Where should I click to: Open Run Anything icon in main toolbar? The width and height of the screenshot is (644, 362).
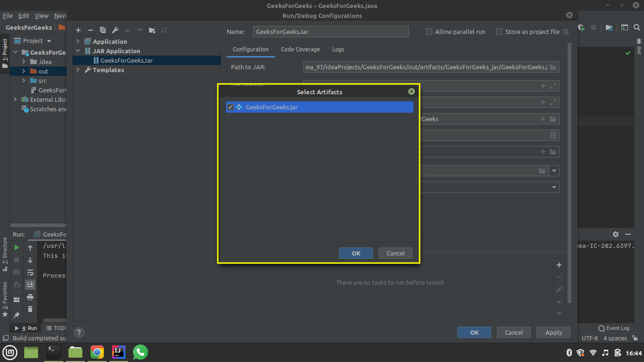click(625, 27)
